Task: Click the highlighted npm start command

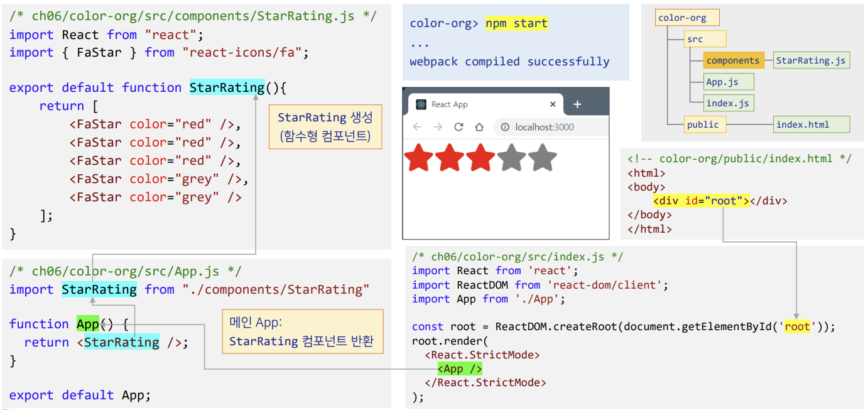Action: 516,23
